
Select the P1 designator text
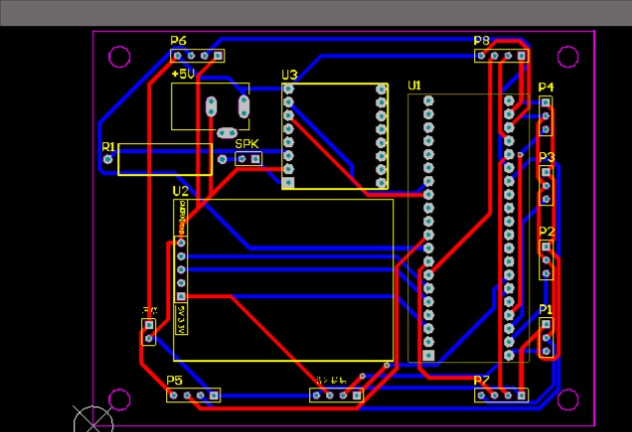(545, 309)
